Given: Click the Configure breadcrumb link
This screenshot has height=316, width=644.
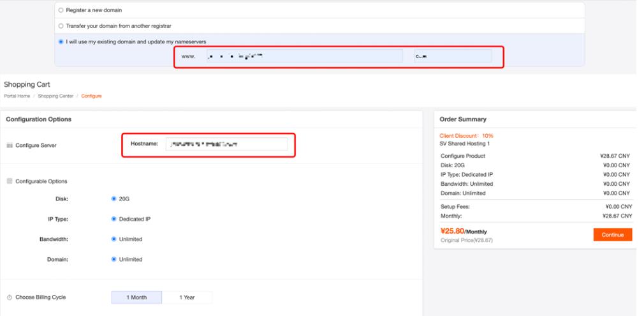Looking at the screenshot, I should 91,96.
